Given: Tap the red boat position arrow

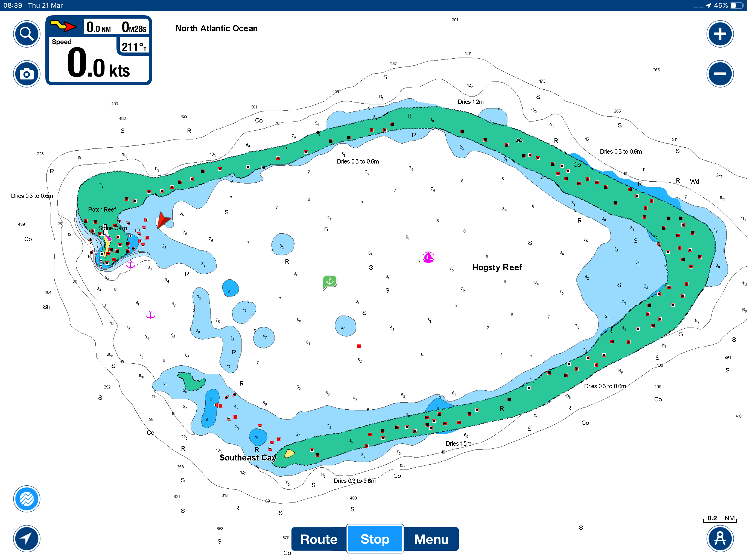Looking at the screenshot, I should tap(164, 220).
